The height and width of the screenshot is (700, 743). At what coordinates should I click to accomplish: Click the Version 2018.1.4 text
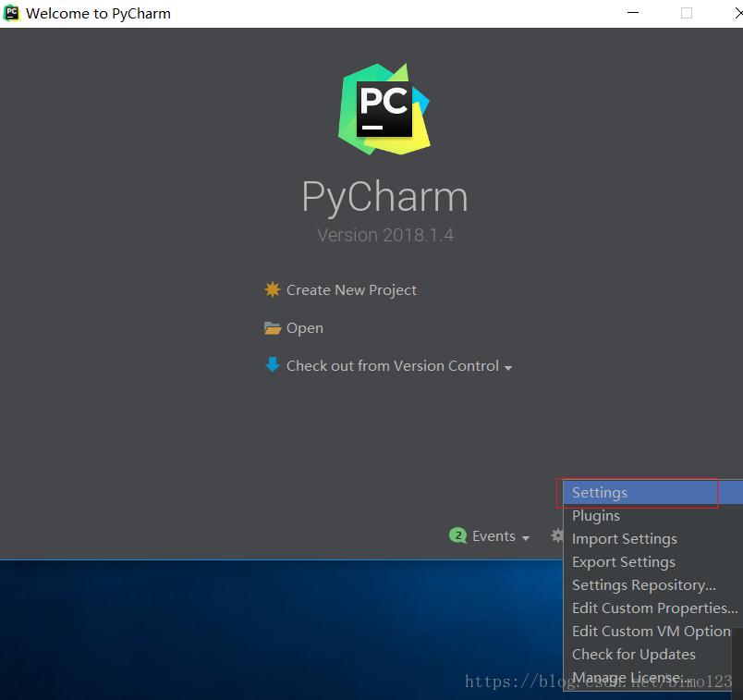tap(384, 235)
